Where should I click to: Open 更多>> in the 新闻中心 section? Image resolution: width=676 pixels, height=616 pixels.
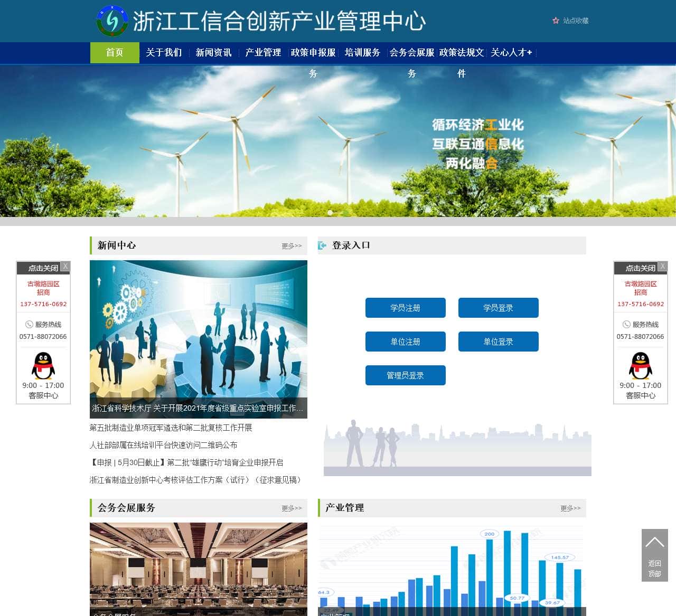tap(292, 246)
